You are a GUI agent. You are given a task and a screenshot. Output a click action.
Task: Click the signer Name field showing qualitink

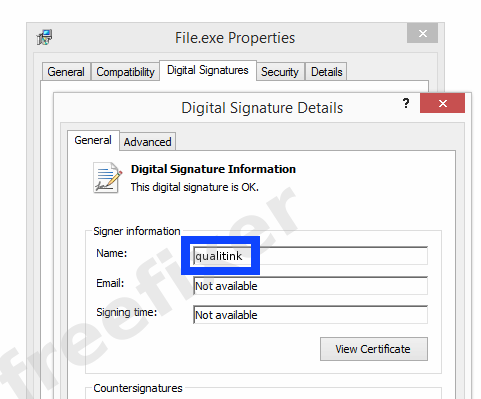310,256
